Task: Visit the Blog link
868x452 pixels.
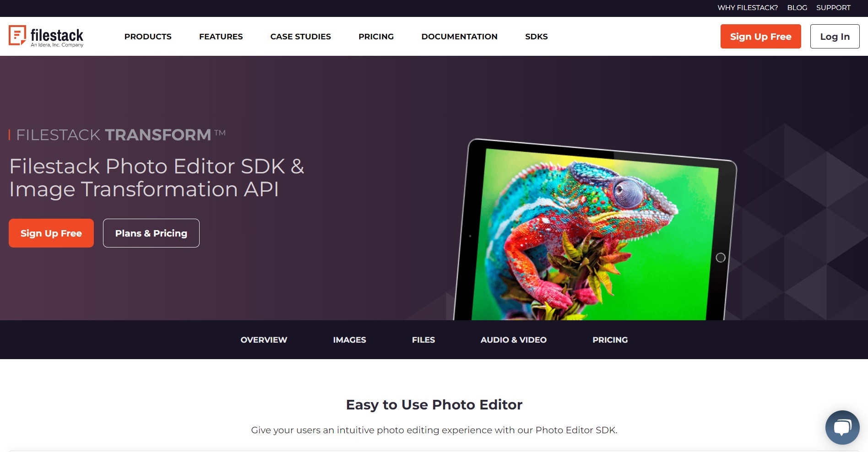Action: coord(797,8)
